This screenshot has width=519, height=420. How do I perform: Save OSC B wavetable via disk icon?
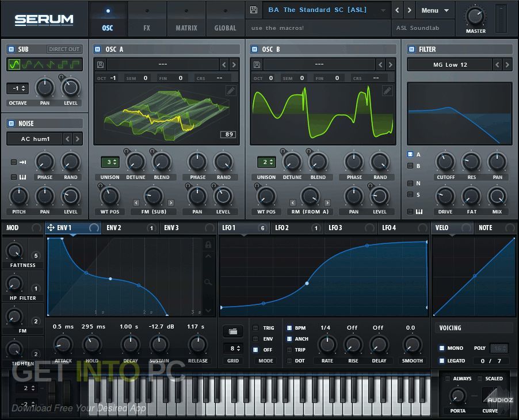tap(257, 64)
